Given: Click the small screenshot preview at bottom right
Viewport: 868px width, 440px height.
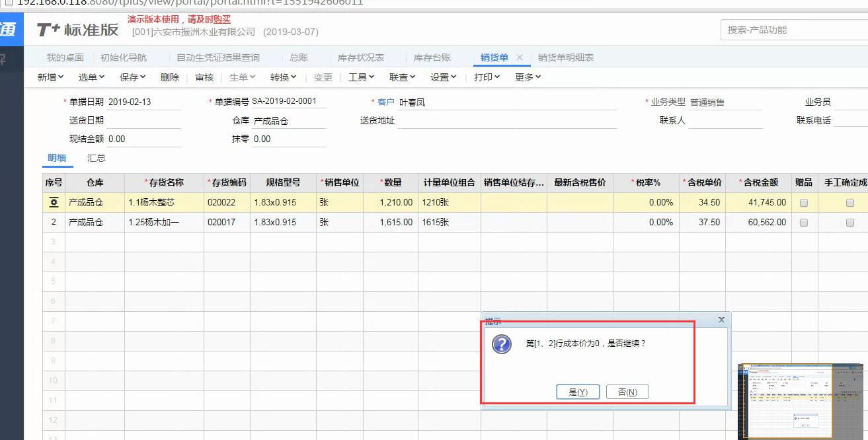Looking at the screenshot, I should coord(800,400).
